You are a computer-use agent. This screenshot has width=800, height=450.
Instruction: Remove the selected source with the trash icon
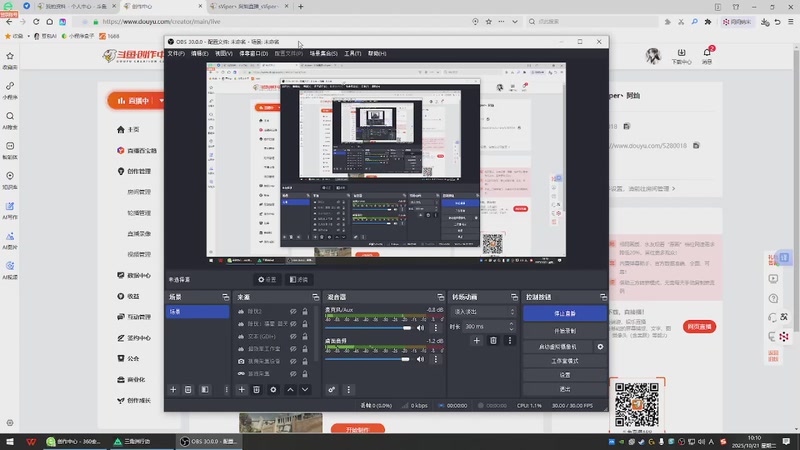[x=257, y=390]
